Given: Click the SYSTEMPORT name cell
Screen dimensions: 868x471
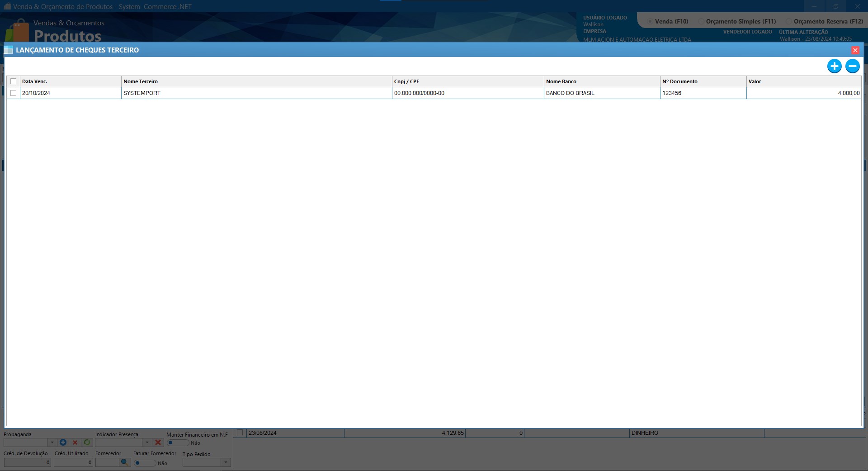Looking at the screenshot, I should 256,93.
